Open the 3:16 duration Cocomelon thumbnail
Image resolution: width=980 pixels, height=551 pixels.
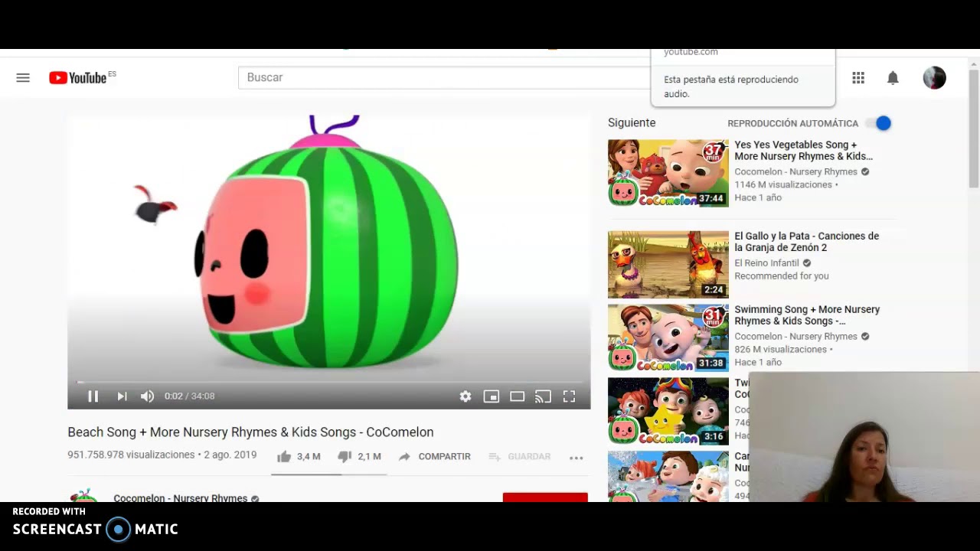point(668,411)
